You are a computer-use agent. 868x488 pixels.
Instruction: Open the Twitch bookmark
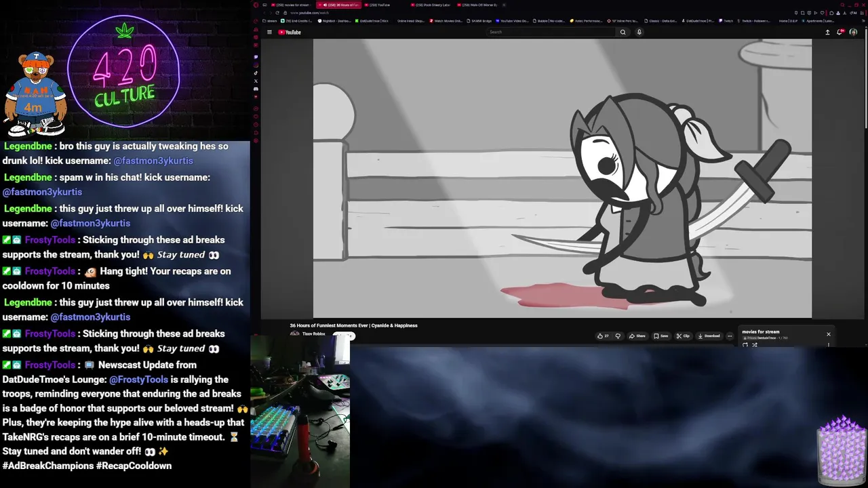click(726, 21)
